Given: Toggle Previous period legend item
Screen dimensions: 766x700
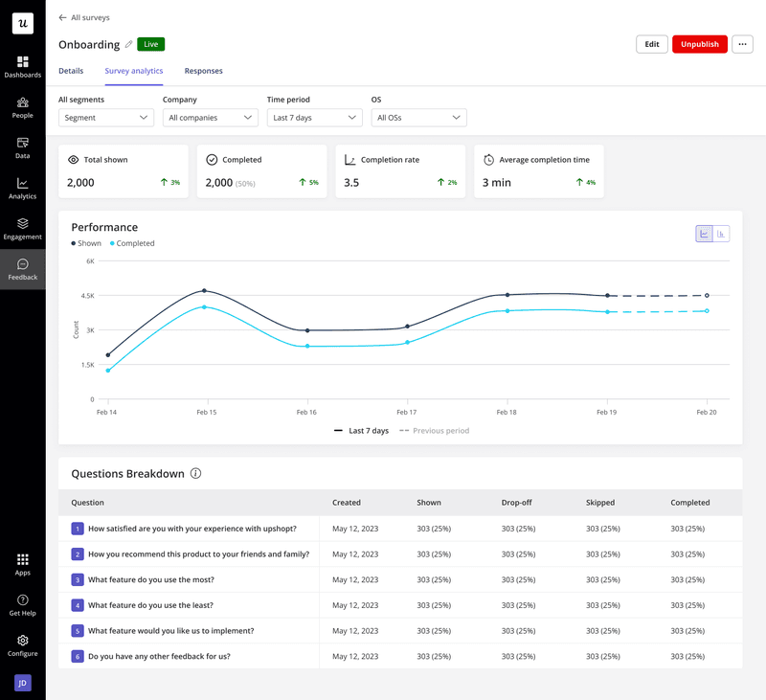Looking at the screenshot, I should 434,431.
